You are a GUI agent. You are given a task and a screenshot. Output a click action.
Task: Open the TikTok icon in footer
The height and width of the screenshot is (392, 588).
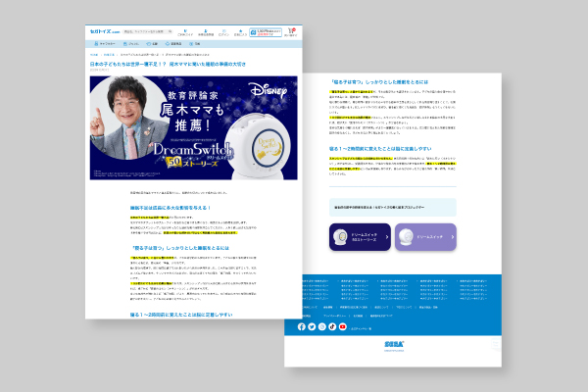coord(332,326)
